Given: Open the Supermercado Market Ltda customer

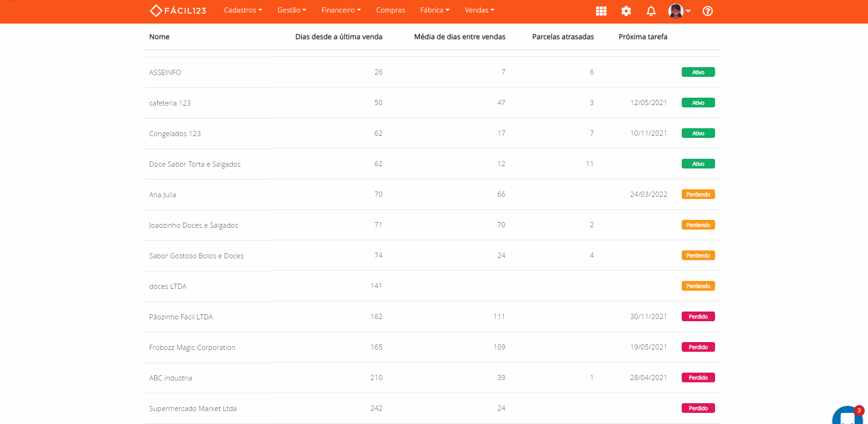Looking at the screenshot, I should pos(193,409).
